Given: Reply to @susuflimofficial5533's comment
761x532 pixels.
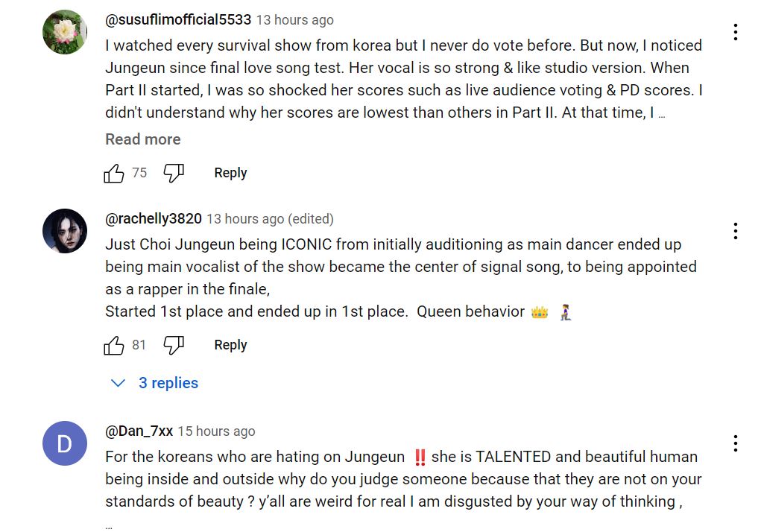Looking at the screenshot, I should pyautogui.click(x=230, y=173).
